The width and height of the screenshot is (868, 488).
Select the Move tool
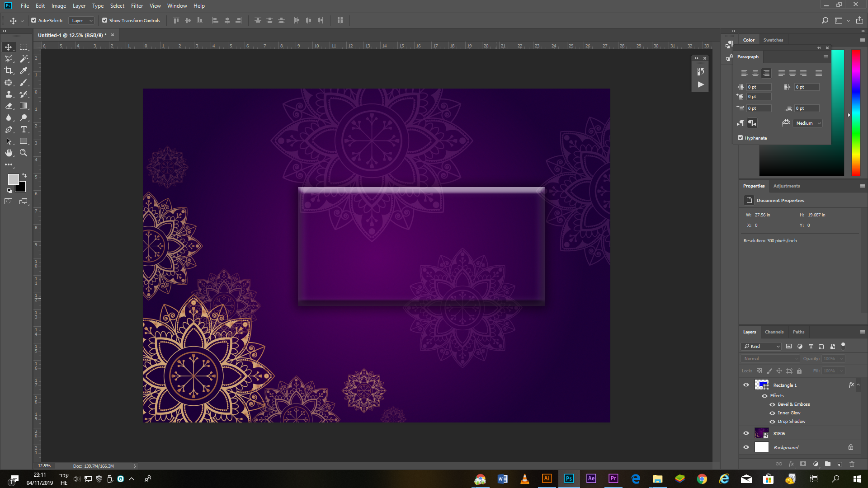pyautogui.click(x=8, y=47)
